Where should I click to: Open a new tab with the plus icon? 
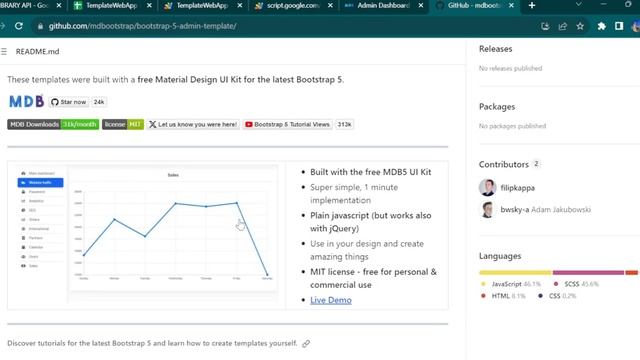click(x=531, y=5)
